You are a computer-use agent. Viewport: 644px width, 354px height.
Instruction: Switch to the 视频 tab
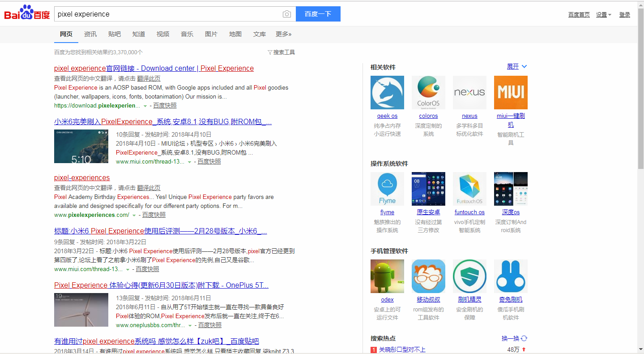pyautogui.click(x=163, y=34)
